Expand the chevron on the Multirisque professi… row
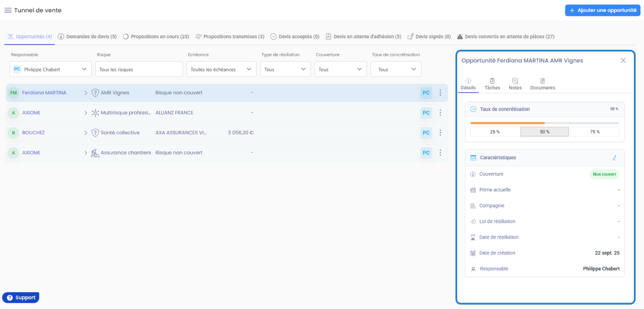This screenshot has height=309, width=644. pyautogui.click(x=86, y=113)
